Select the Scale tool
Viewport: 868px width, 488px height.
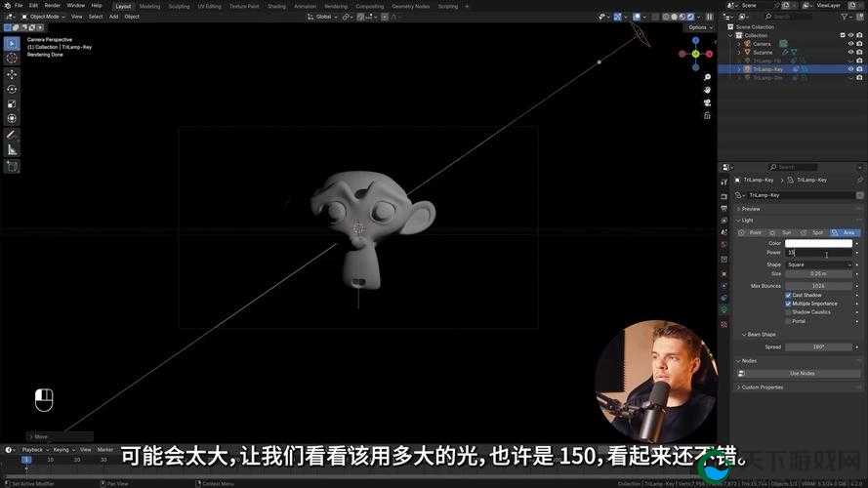12,104
